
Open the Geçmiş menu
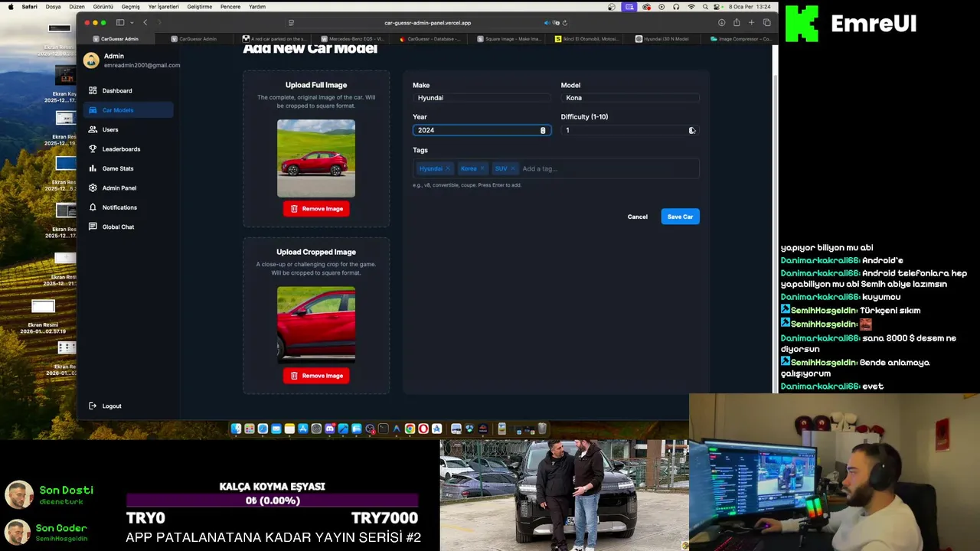coord(130,7)
